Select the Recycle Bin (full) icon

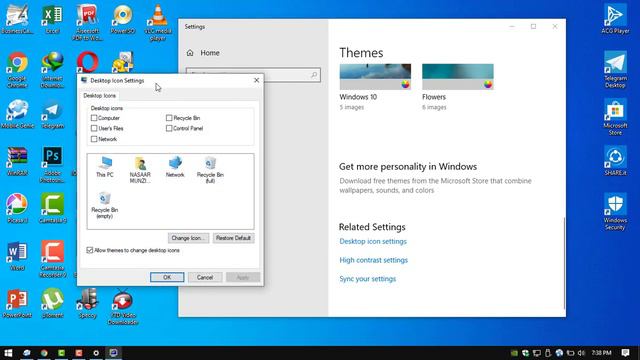coord(210,170)
